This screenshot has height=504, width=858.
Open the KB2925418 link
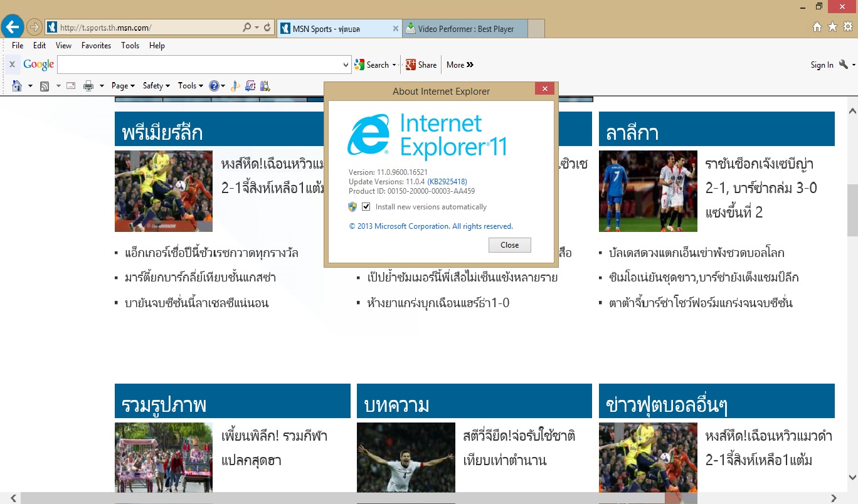point(447,182)
